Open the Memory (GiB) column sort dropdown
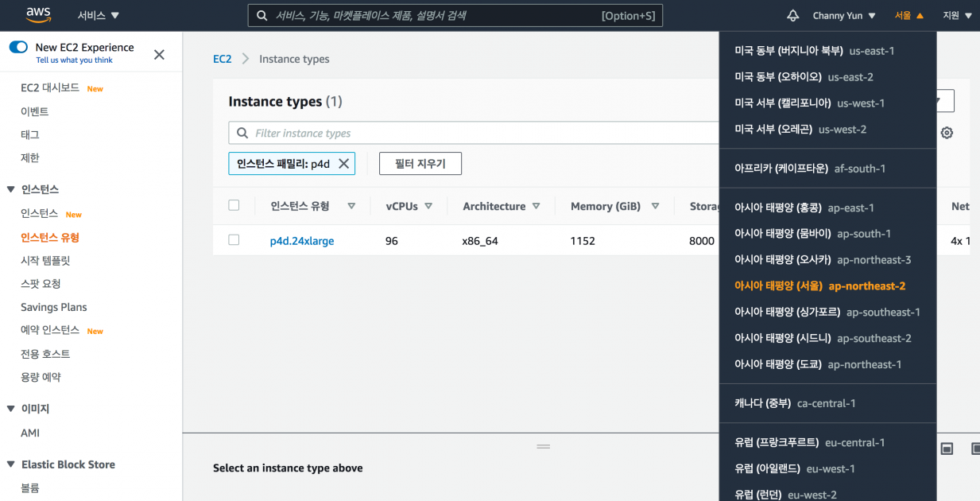Viewport: 980px width, 501px height. [656, 205]
